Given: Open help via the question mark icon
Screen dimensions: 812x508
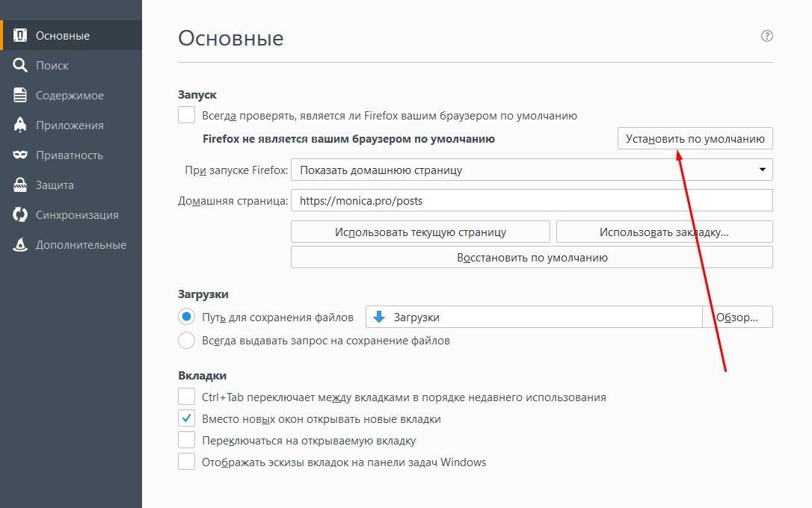Looking at the screenshot, I should [x=766, y=36].
